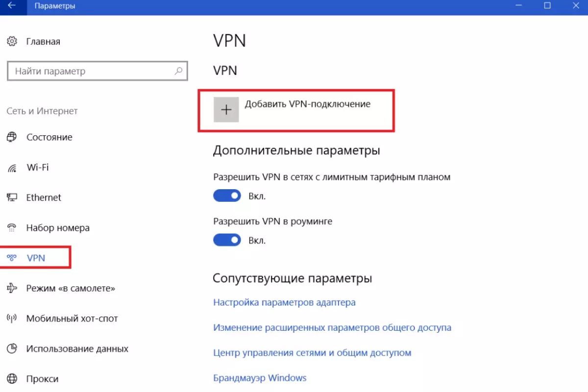Click the gear icon next to Главная
This screenshot has height=392, width=588.
coord(12,41)
